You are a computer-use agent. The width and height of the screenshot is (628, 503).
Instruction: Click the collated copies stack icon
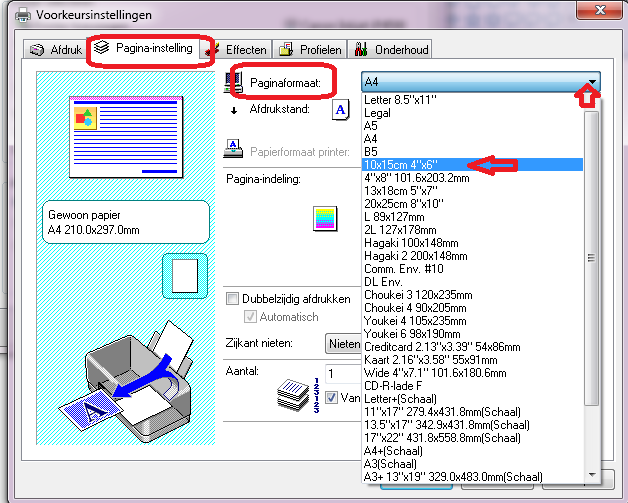[294, 395]
